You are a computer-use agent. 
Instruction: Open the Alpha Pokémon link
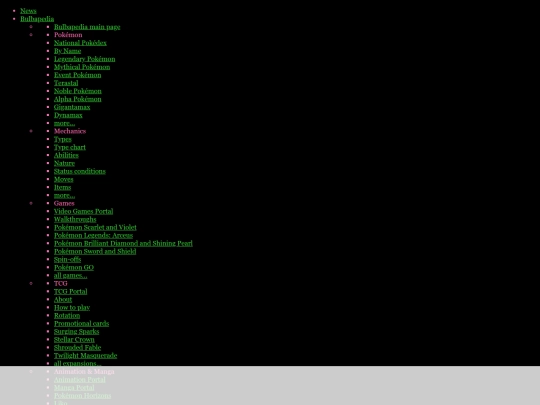pyautogui.click(x=77, y=99)
